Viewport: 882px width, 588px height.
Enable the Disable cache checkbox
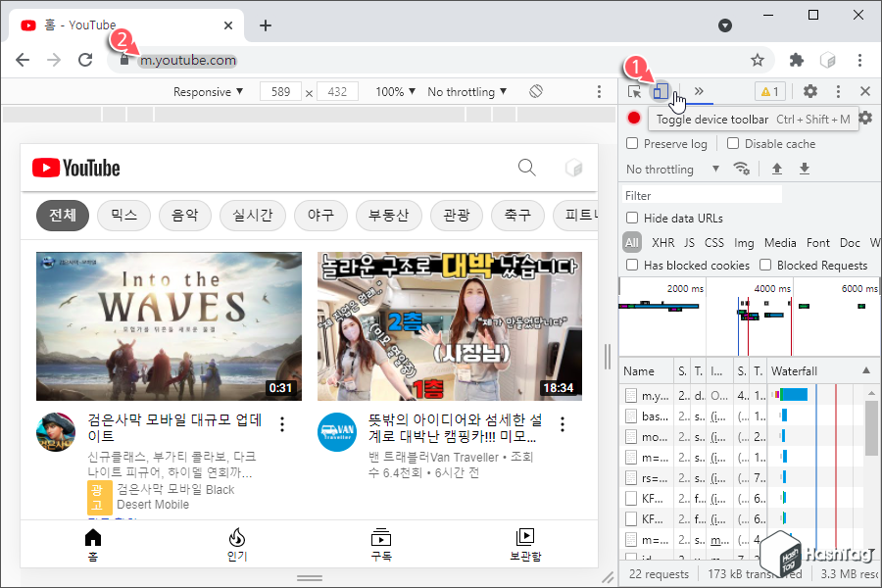(733, 143)
